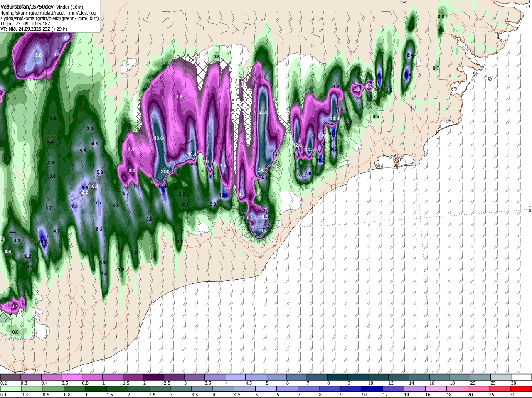
Task: Click the 2.9 value on the map
Action: 51,162
